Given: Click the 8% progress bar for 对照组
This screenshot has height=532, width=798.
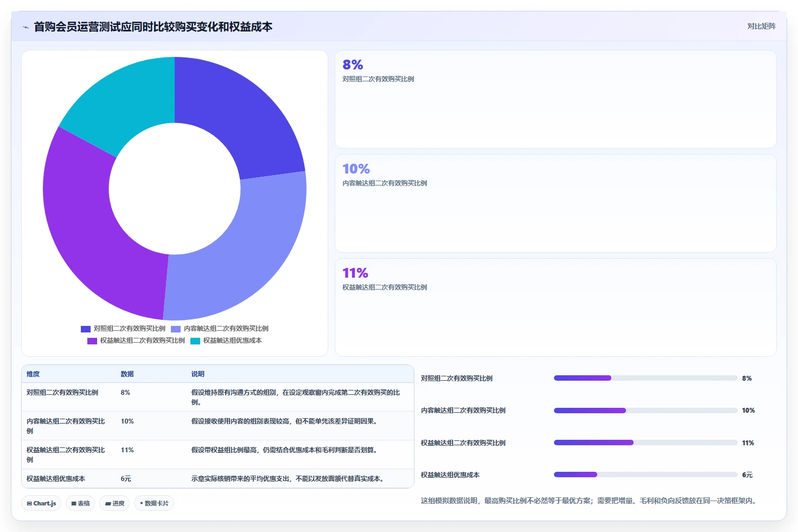Looking at the screenshot, I should [x=646, y=378].
